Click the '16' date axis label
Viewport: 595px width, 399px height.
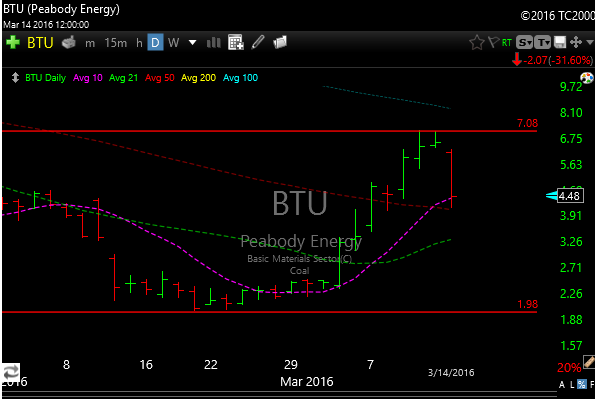point(146,364)
